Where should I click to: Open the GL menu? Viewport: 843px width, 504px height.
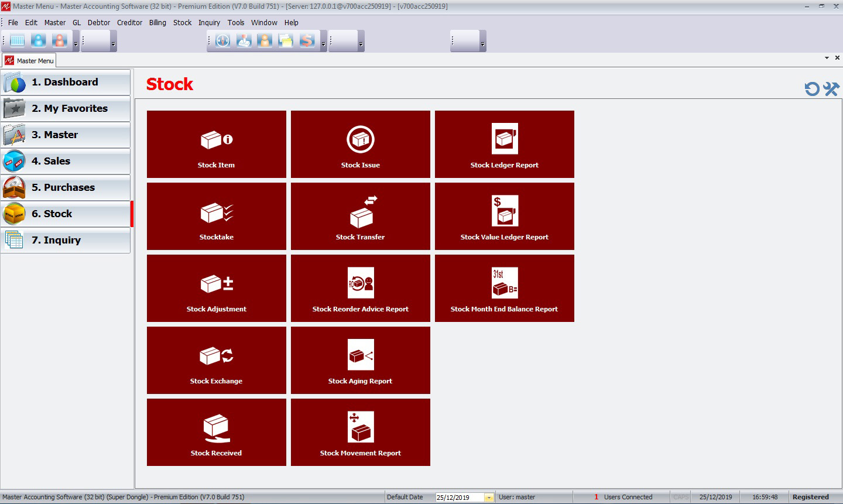click(77, 23)
